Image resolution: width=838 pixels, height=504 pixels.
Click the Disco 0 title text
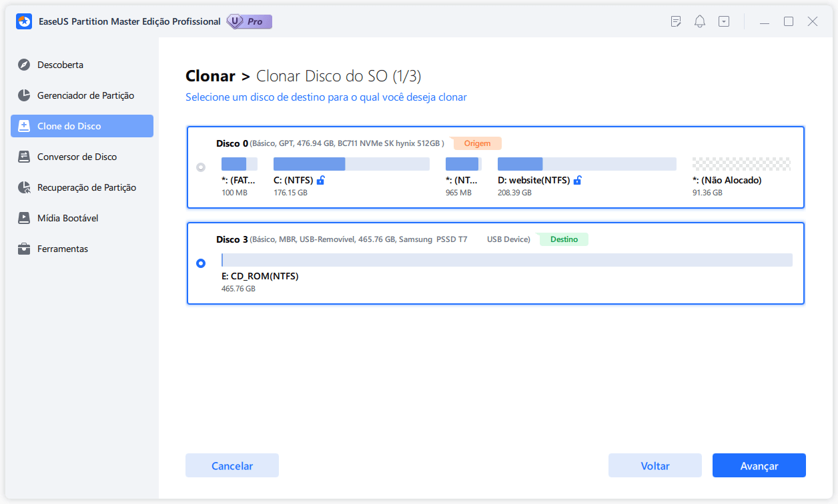(232, 143)
